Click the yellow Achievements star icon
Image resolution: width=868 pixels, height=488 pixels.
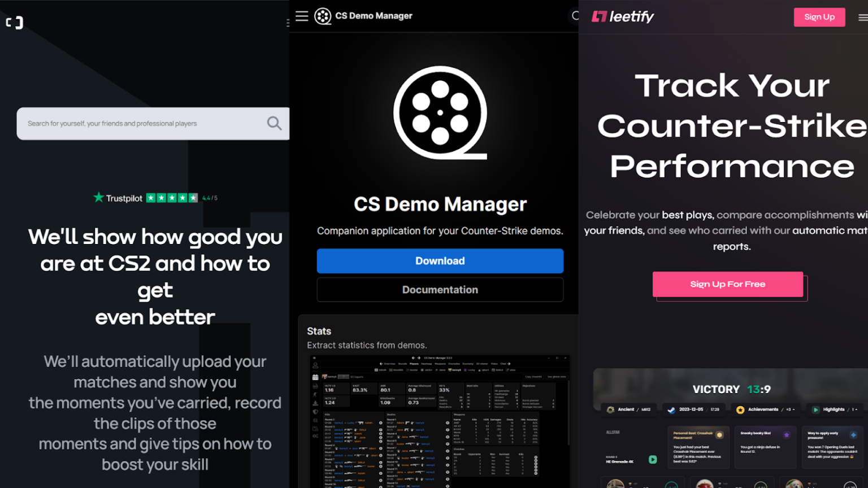740,409
